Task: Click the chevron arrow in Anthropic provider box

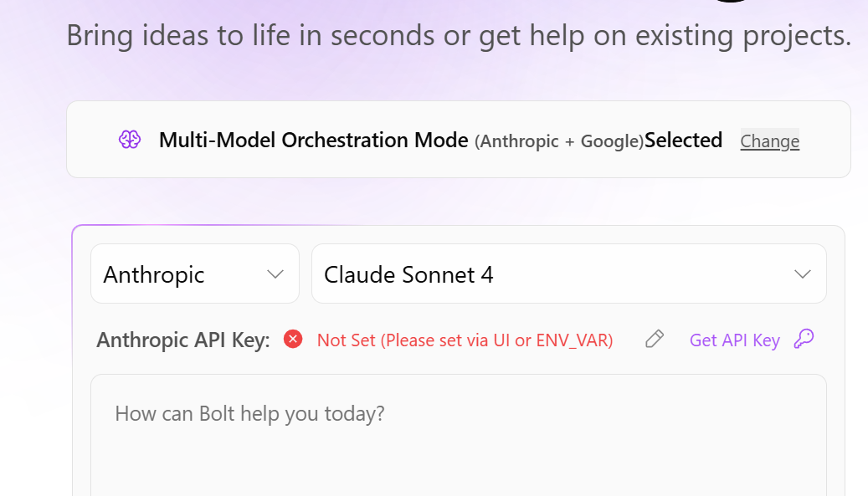Action: tap(275, 274)
